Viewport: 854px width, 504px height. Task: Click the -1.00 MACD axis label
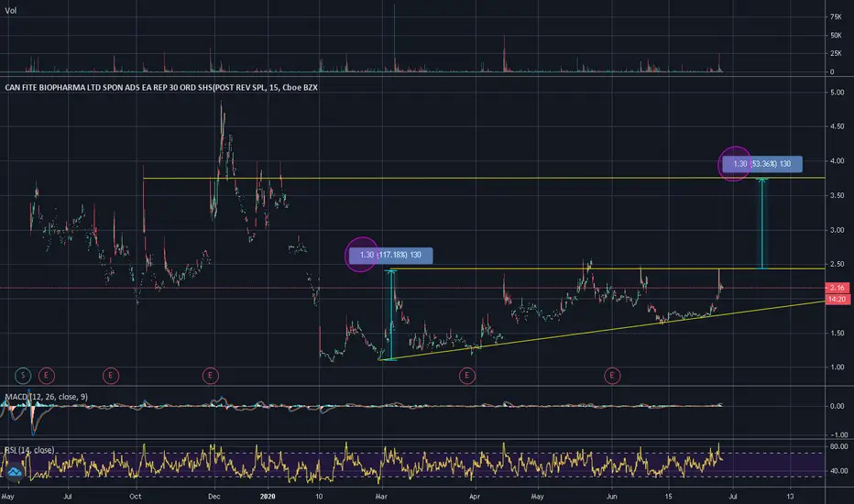point(838,434)
